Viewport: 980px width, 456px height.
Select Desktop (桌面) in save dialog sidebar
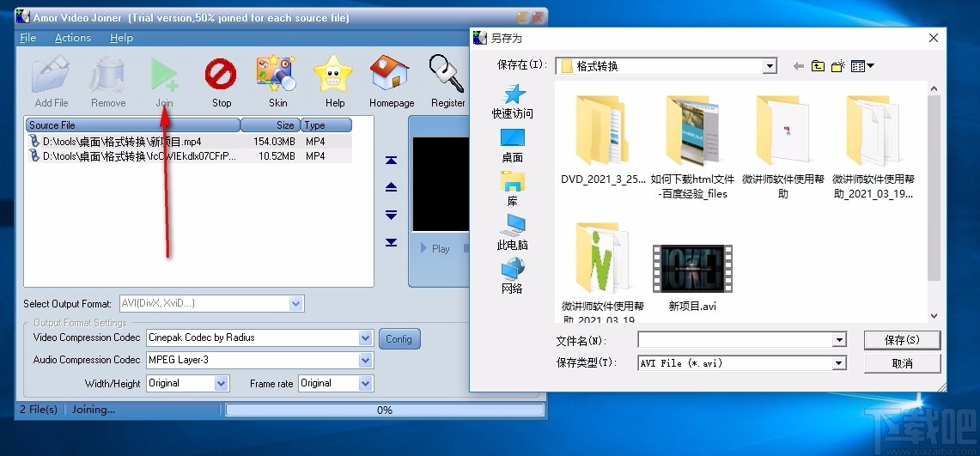point(513,145)
